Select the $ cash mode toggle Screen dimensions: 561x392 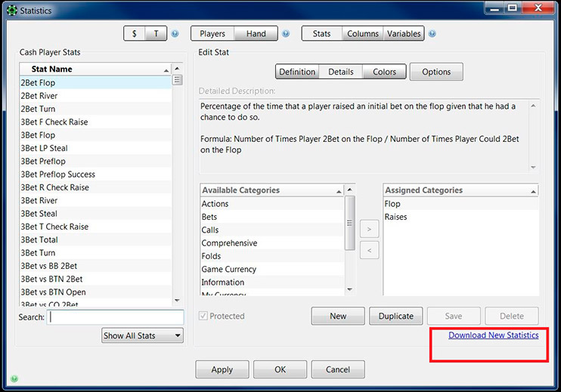point(135,34)
